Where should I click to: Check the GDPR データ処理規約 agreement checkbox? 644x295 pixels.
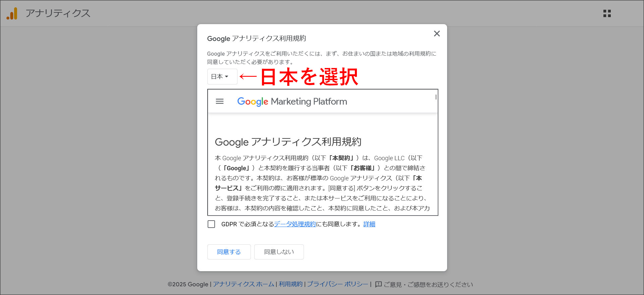[211, 224]
